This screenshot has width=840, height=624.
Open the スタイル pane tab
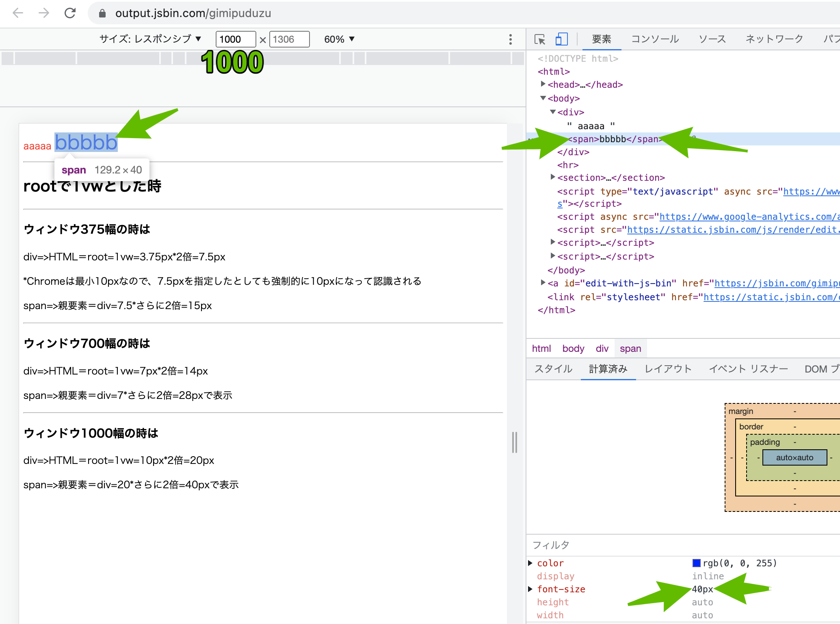click(553, 369)
